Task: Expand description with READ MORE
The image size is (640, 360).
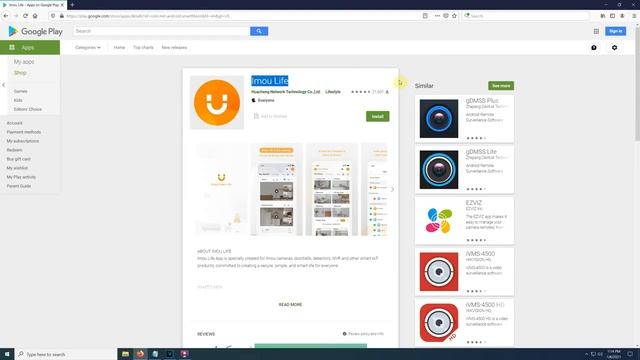Action: [290, 304]
